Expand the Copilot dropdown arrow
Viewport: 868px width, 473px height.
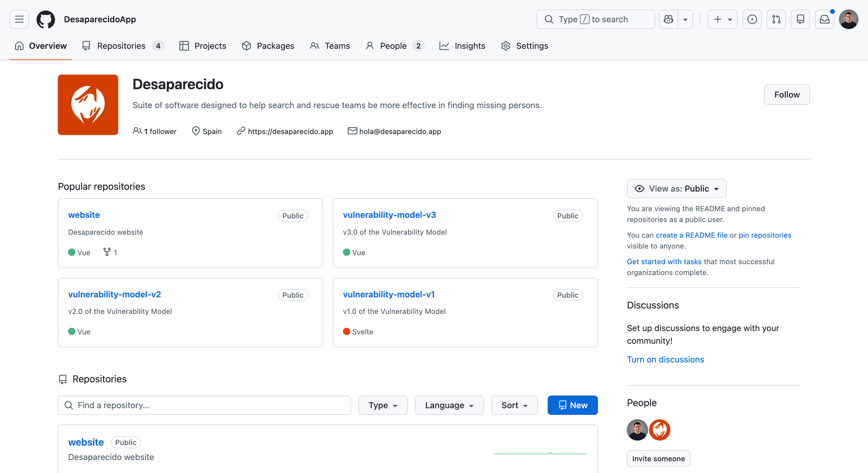(685, 19)
